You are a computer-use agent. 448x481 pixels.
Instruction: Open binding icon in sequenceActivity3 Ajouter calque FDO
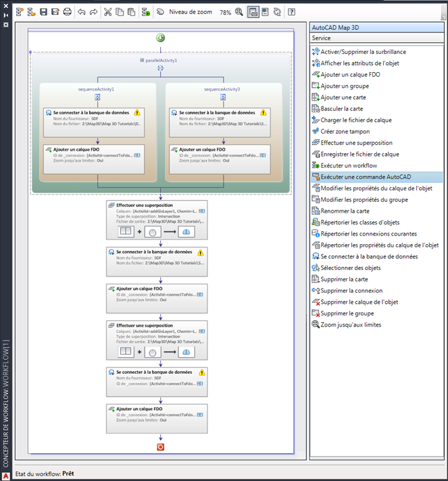(263, 155)
